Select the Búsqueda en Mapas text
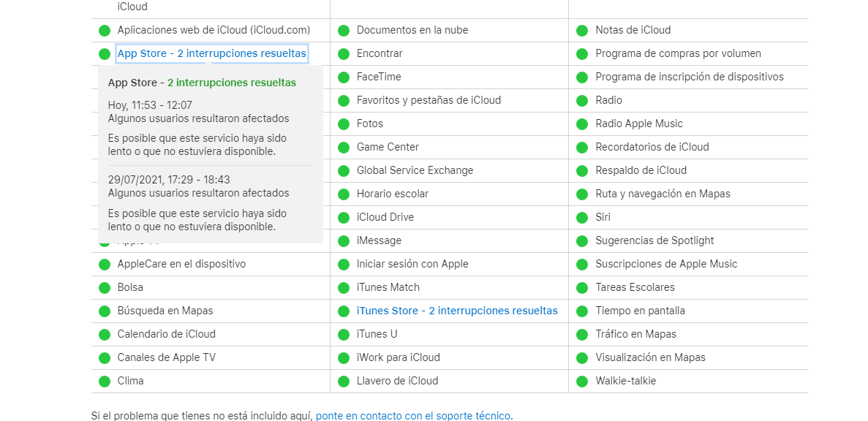Viewport: 868px width, 421px height. click(165, 311)
